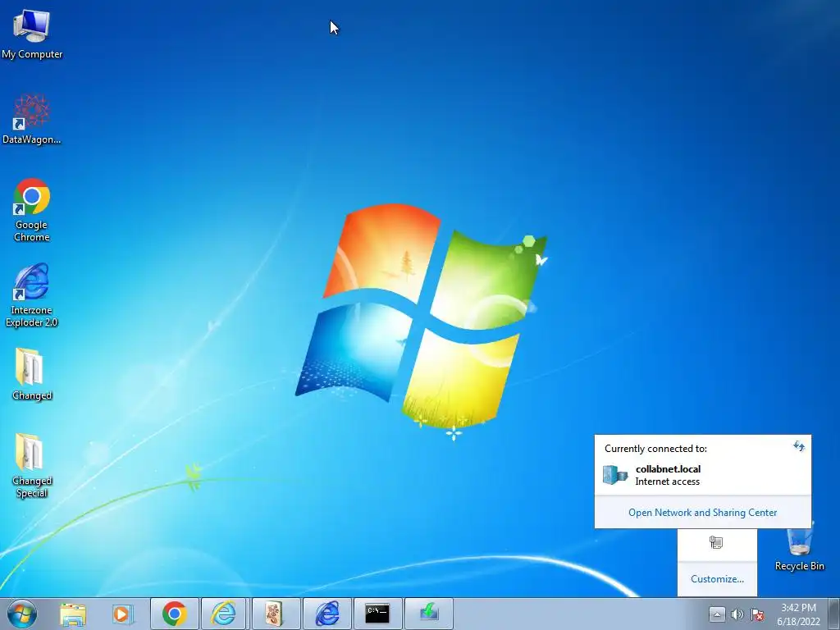840x630 pixels.
Task: Select the Interzone Exploder 2.0 desktop shortcut
Action: pyautogui.click(x=32, y=295)
